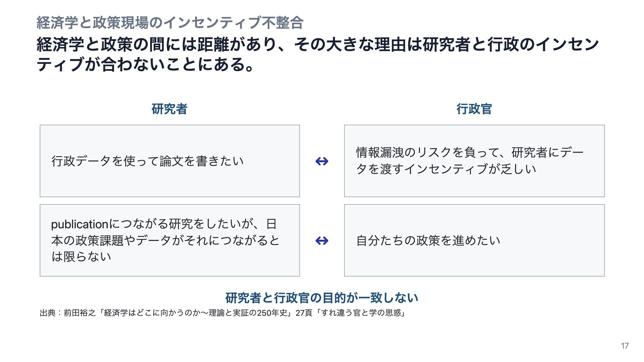Click the box 行政データを使って論文を書きたい

(x=170, y=161)
